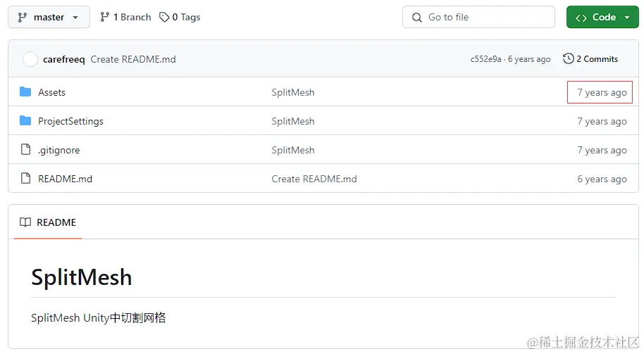Viewport: 644px width, 354px height.
Task: Open the green Code dropdown button
Action: tap(602, 17)
